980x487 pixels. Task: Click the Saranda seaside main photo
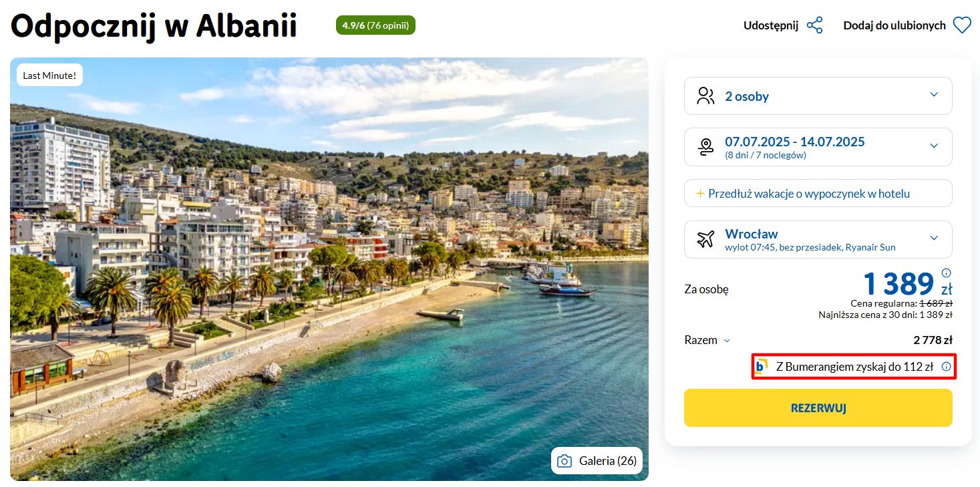tap(329, 267)
